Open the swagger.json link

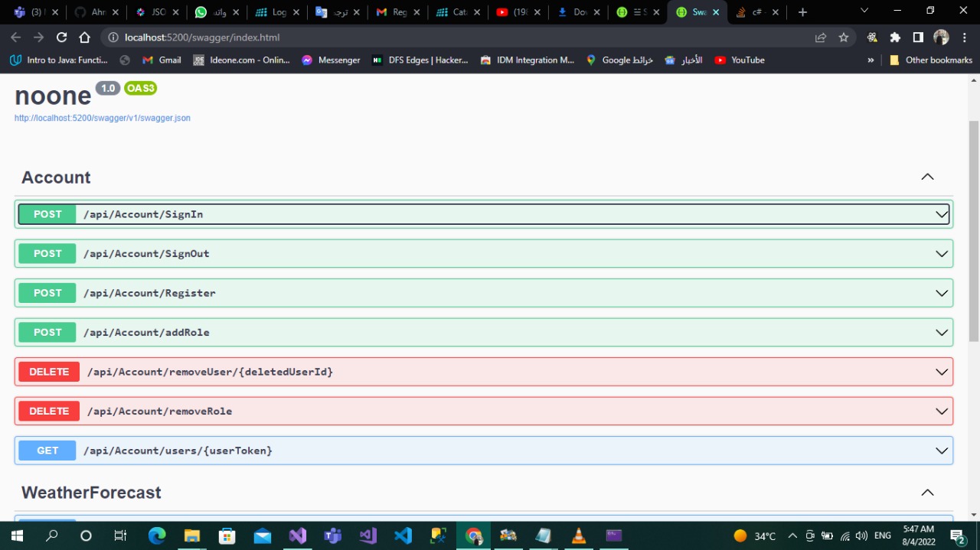click(102, 118)
